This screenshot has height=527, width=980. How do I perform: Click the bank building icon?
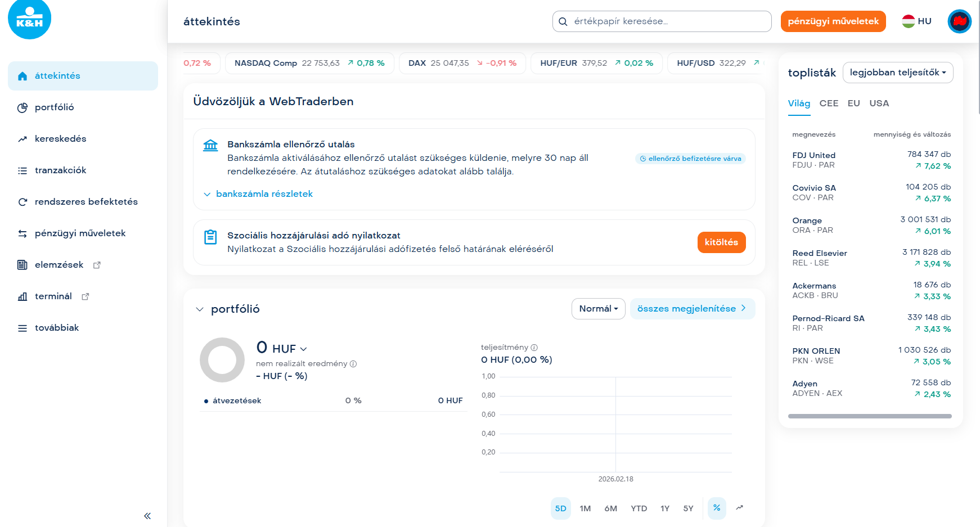[x=210, y=145]
